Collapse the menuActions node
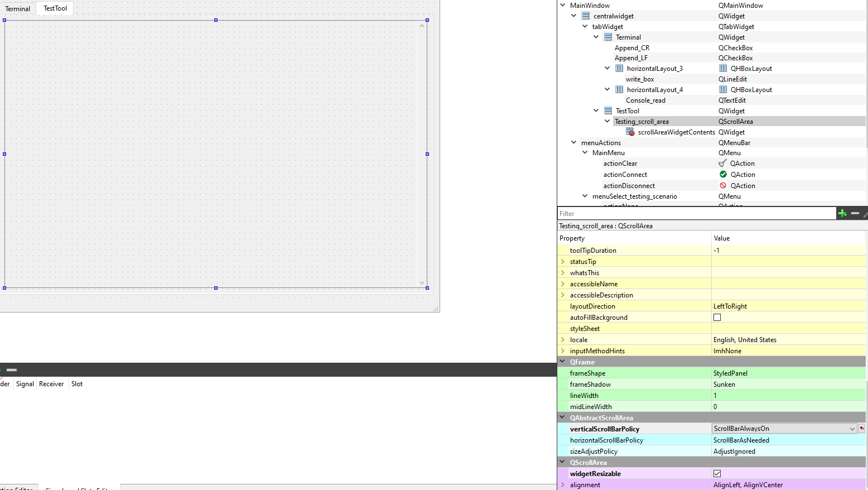The width and height of the screenshot is (868, 490). pos(574,142)
